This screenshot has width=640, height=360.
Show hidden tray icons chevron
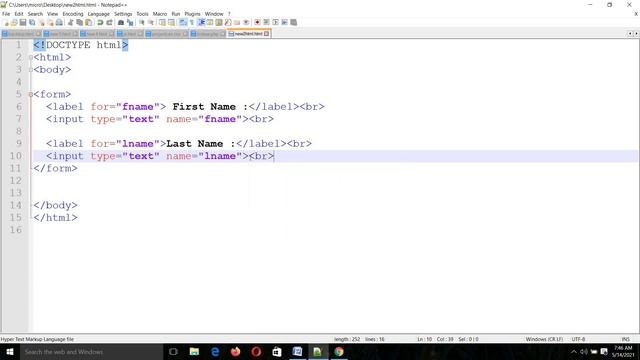(x=574, y=351)
